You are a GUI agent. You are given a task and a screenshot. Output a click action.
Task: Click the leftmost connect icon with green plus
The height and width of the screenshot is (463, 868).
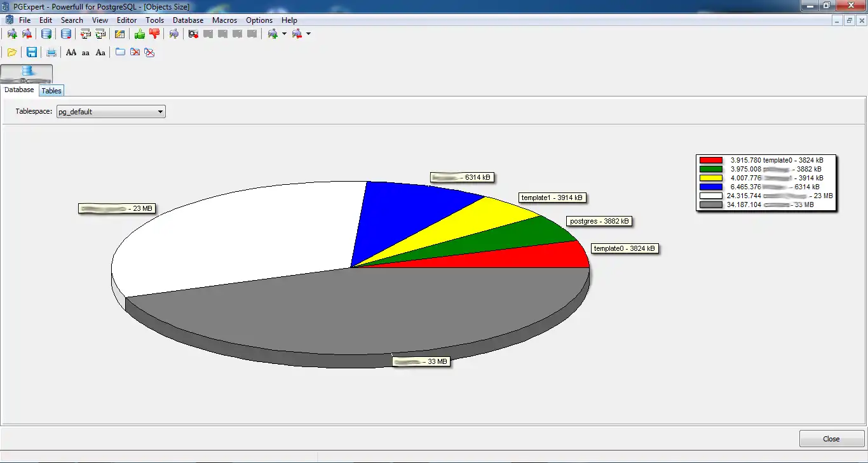[12, 34]
